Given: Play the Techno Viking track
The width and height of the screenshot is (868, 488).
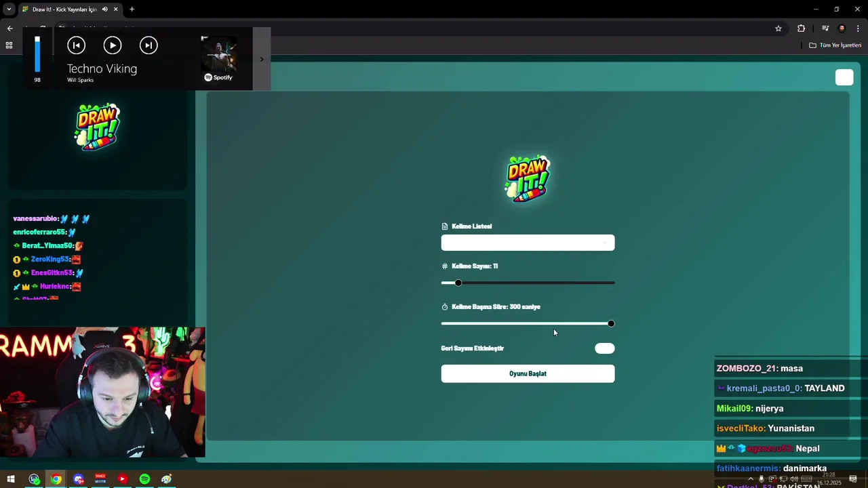Looking at the screenshot, I should [113, 45].
